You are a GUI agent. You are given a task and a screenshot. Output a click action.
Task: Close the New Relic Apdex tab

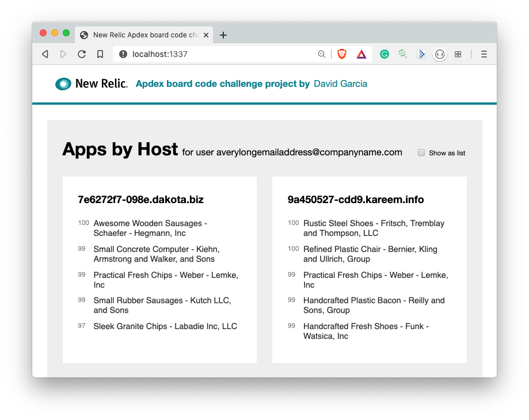[206, 35]
